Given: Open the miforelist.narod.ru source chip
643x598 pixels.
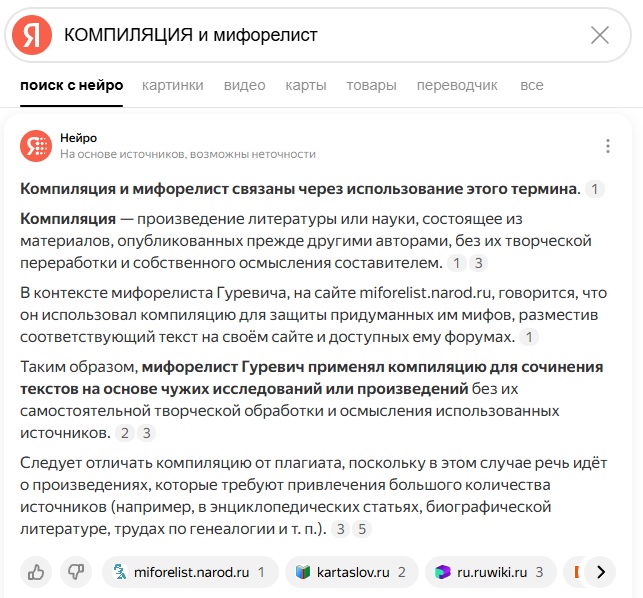Looking at the screenshot, I should tap(190, 572).
